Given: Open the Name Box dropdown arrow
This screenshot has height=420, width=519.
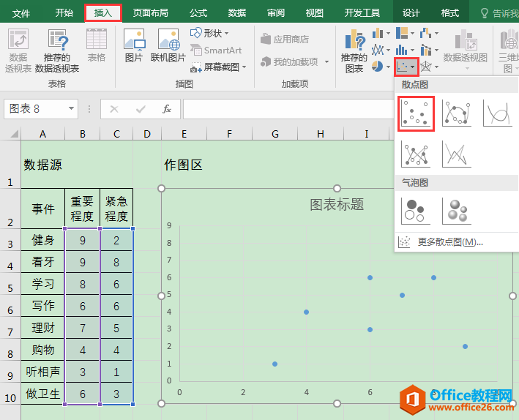Looking at the screenshot, I should pos(71,109).
